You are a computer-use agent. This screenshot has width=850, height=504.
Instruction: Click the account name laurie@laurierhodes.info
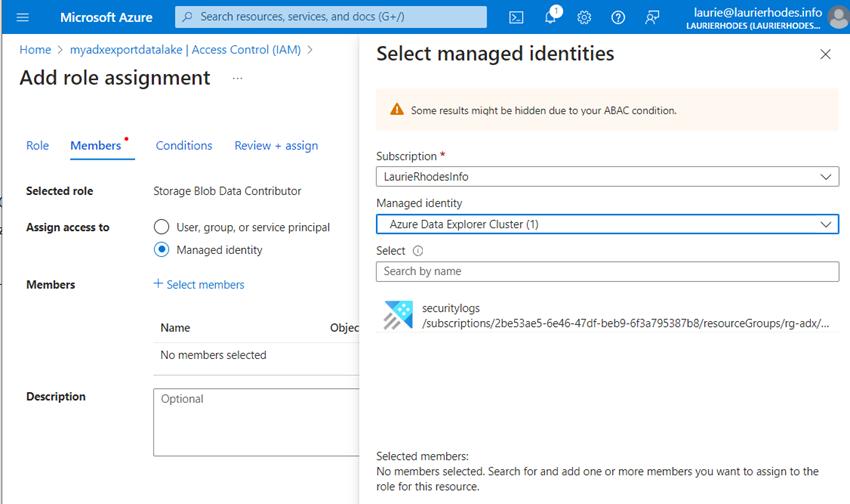757,12
